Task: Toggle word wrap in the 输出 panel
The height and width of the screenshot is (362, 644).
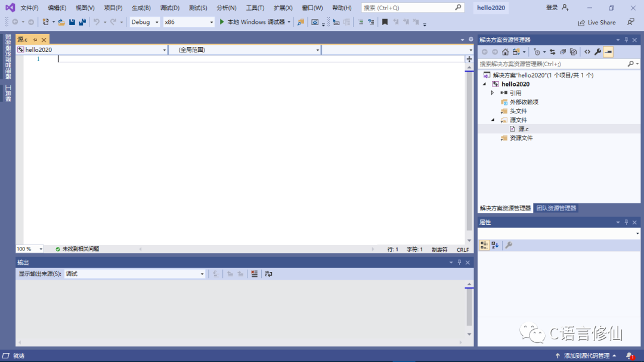Action: pyautogui.click(x=268, y=274)
